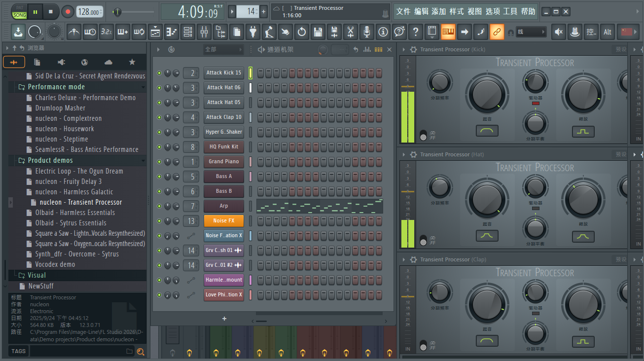Click the Alt button in toolbar
This screenshot has width=644, height=361.
(608, 32)
